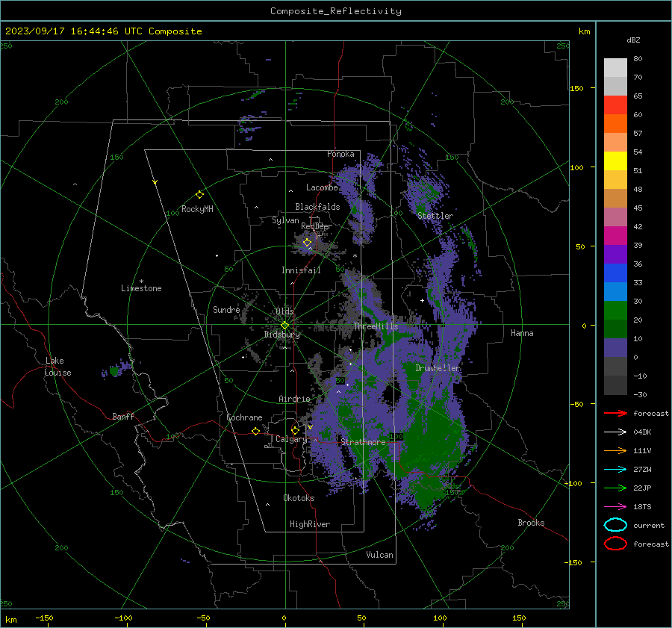Click the RockyMH label
This screenshot has height=628, width=672.
coord(197,209)
